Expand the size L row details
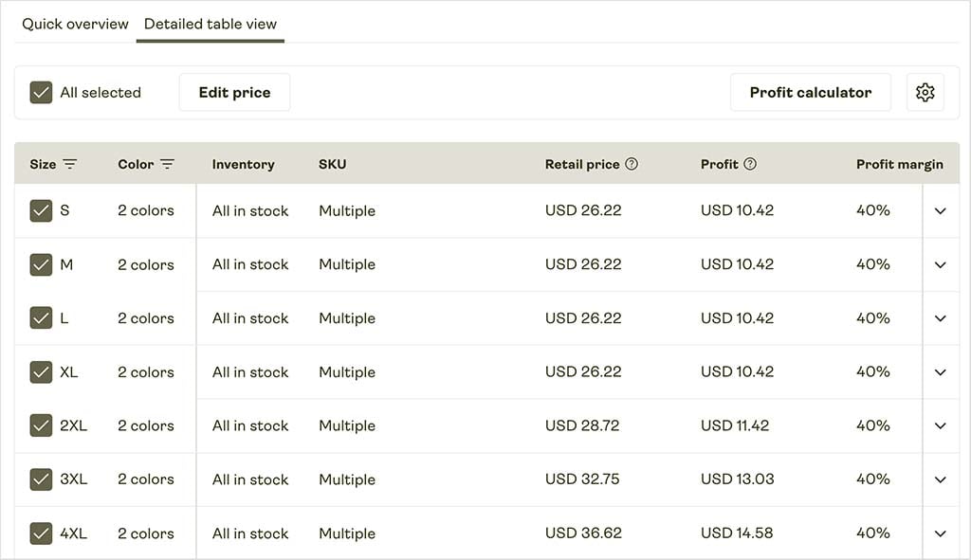Viewport: 971px width, 560px height. (x=940, y=318)
